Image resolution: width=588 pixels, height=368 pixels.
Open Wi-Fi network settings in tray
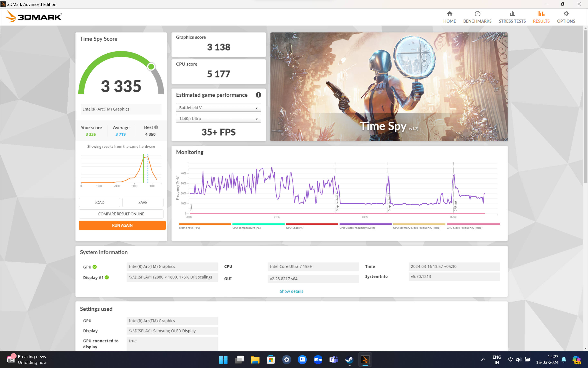[510, 359]
